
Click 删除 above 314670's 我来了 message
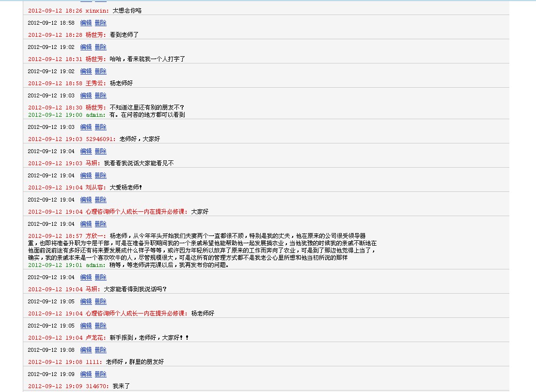100,374
